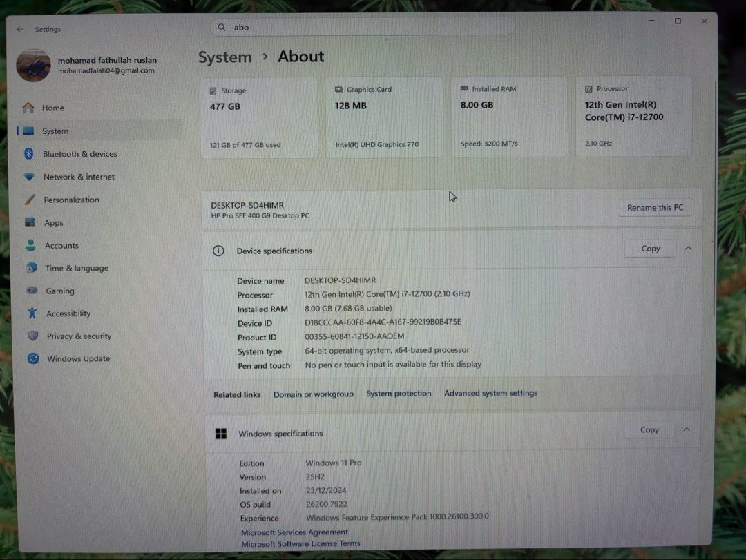The image size is (746, 560).
Task: Click System in the breadcrumb
Action: coord(224,57)
